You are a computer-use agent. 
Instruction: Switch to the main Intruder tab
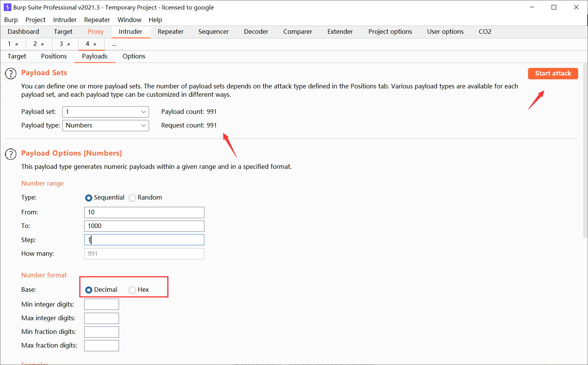click(x=130, y=32)
